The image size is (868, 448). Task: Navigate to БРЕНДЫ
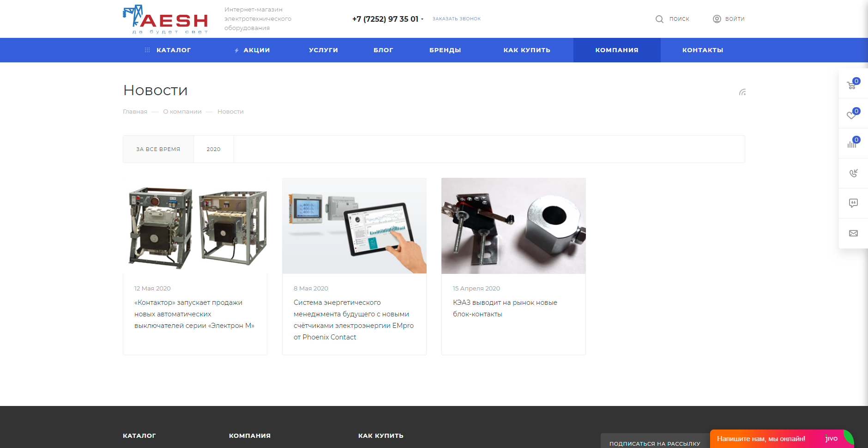click(x=445, y=50)
